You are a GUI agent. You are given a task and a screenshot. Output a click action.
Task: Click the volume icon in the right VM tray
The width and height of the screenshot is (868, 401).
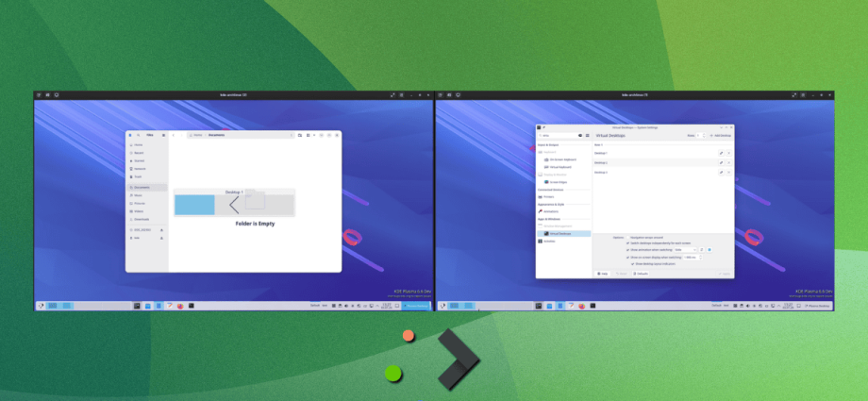click(748, 306)
